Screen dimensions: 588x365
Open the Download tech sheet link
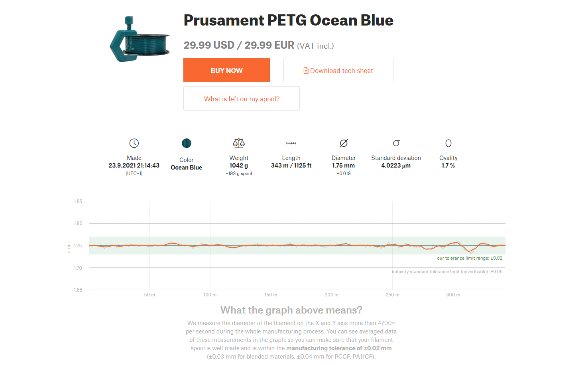338,70
